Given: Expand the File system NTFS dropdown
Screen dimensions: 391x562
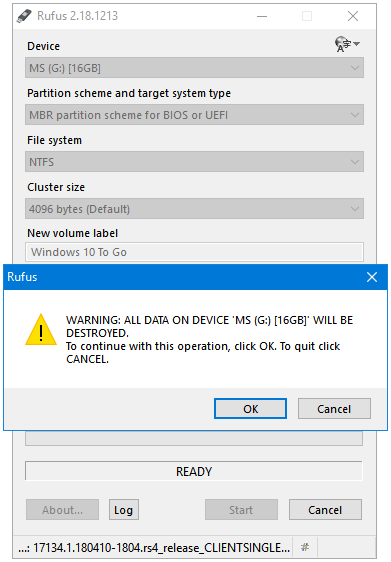Looking at the screenshot, I should [194, 162].
